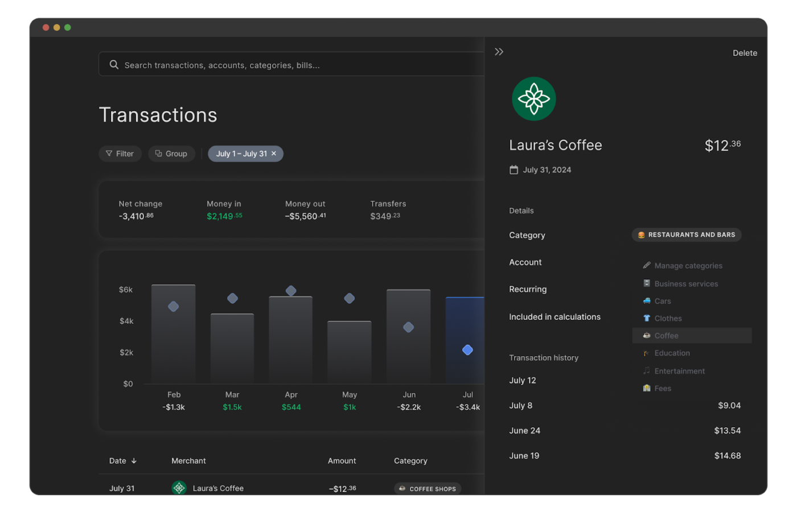Screen dimensions: 797x532
Task: Open the Group button
Action: pos(171,154)
